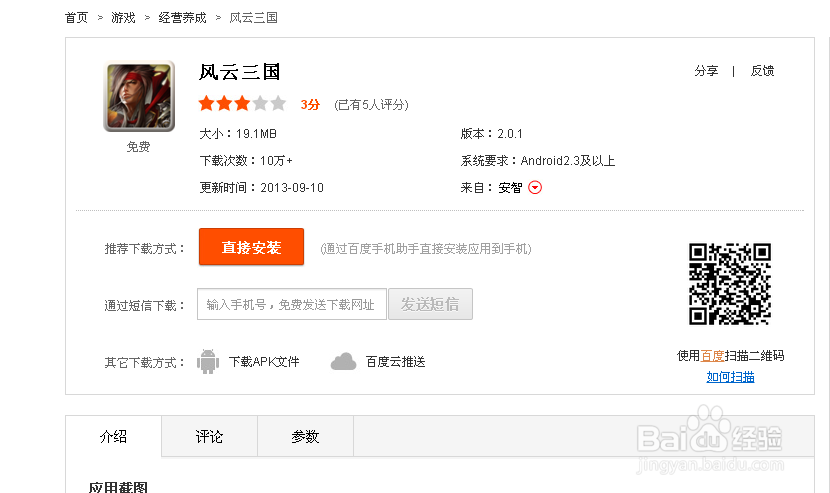Image resolution: width=830 pixels, height=493 pixels.
Task: Click the 发送短信 button
Action: [x=430, y=304]
